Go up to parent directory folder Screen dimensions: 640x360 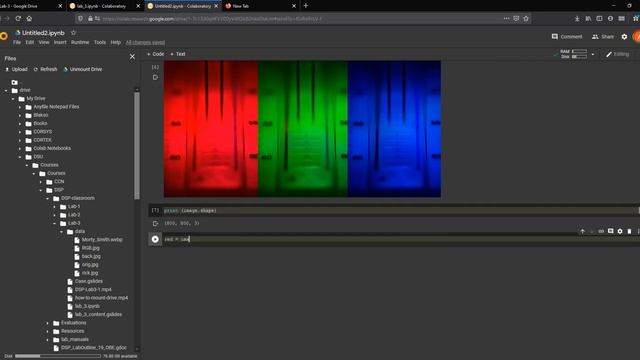pyautogui.click(x=15, y=82)
